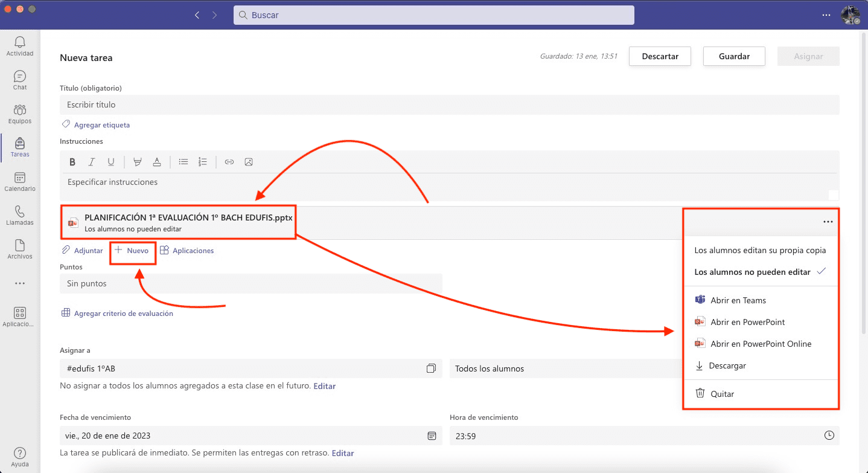Click 'Agregar criterio de evaluación' link
Screen dimensions: 868x473
point(123,314)
